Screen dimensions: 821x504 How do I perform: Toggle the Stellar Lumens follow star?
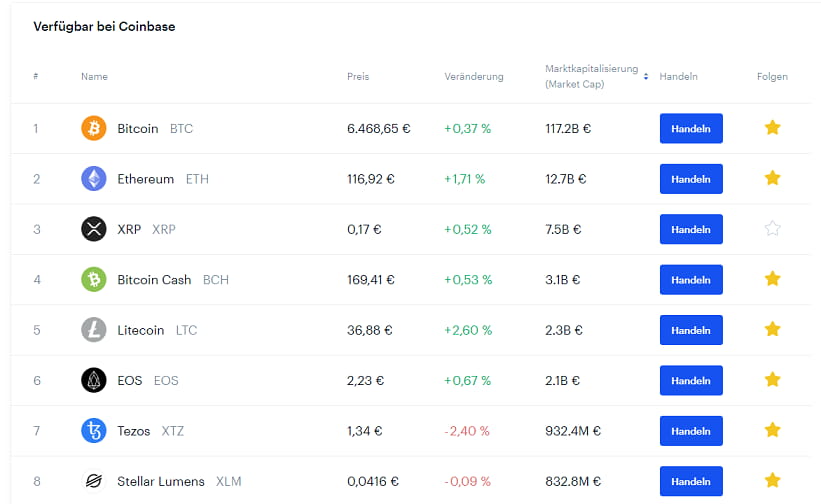click(x=772, y=480)
